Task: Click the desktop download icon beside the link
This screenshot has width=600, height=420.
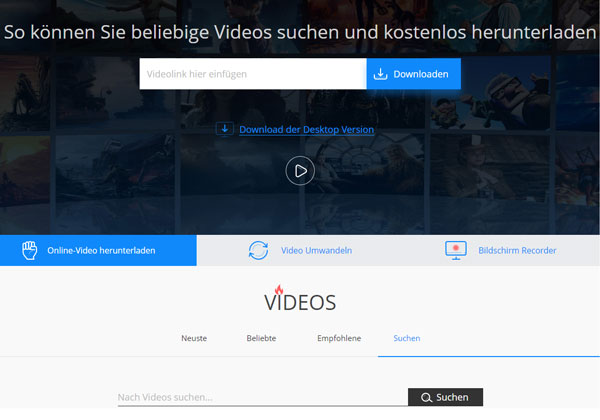Action: point(225,129)
